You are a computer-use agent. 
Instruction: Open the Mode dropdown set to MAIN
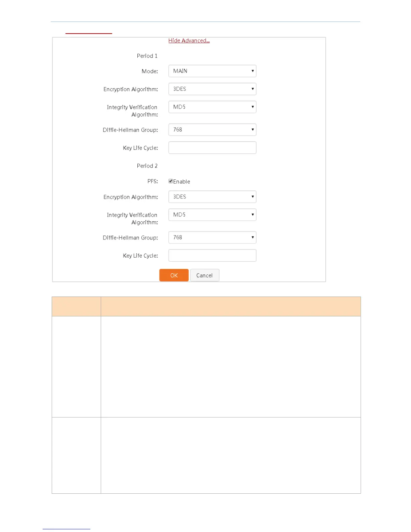point(212,71)
